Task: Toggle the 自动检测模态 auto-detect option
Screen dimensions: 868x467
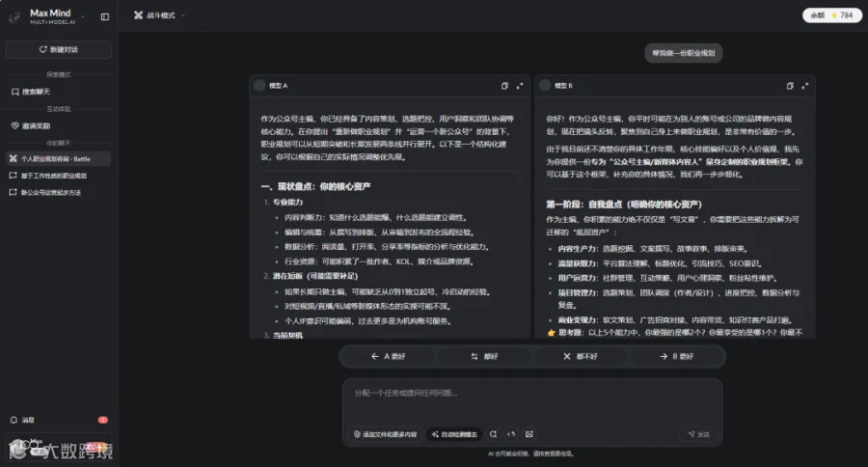Action: (454, 434)
